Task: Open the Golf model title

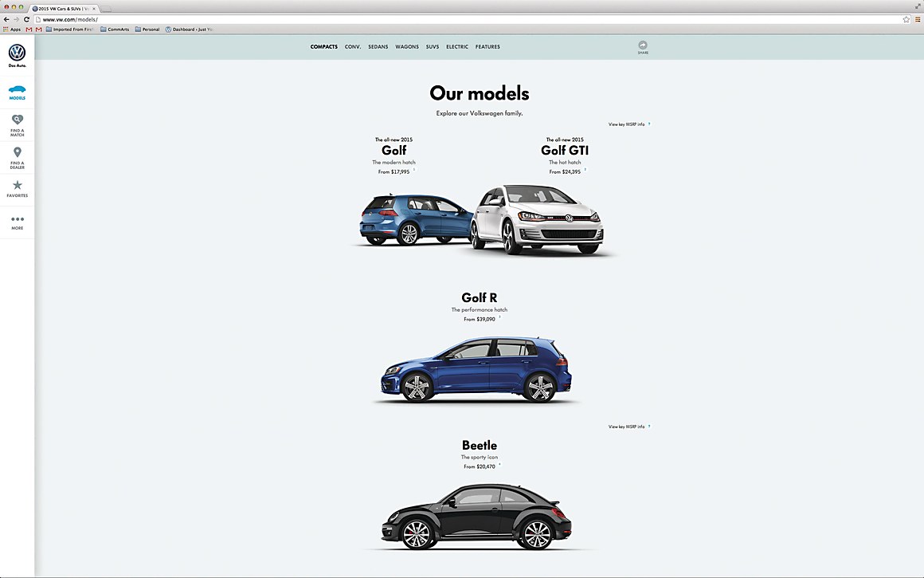Action: (394, 151)
